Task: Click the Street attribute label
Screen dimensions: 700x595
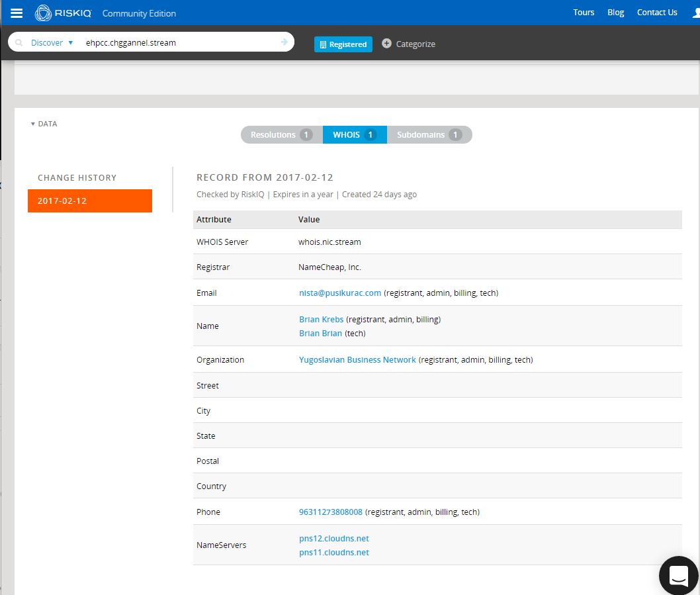Action: 208,385
